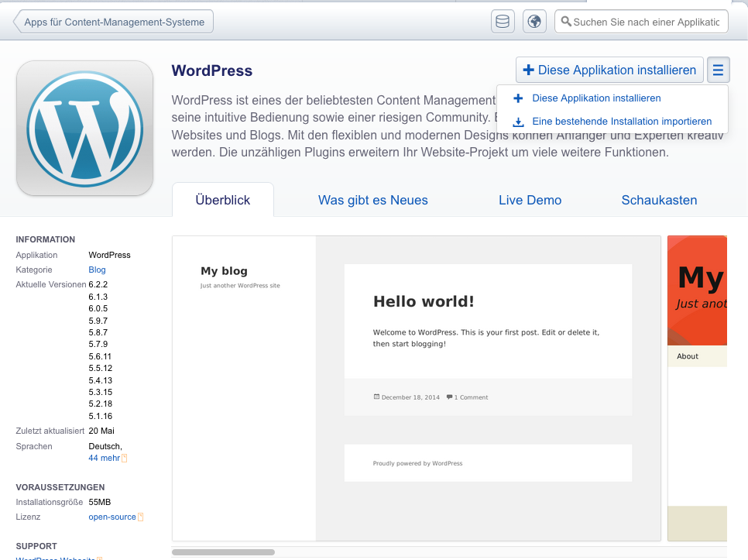748x560 pixels.
Task: Click the version number 6.2.2
Action: tap(98, 285)
